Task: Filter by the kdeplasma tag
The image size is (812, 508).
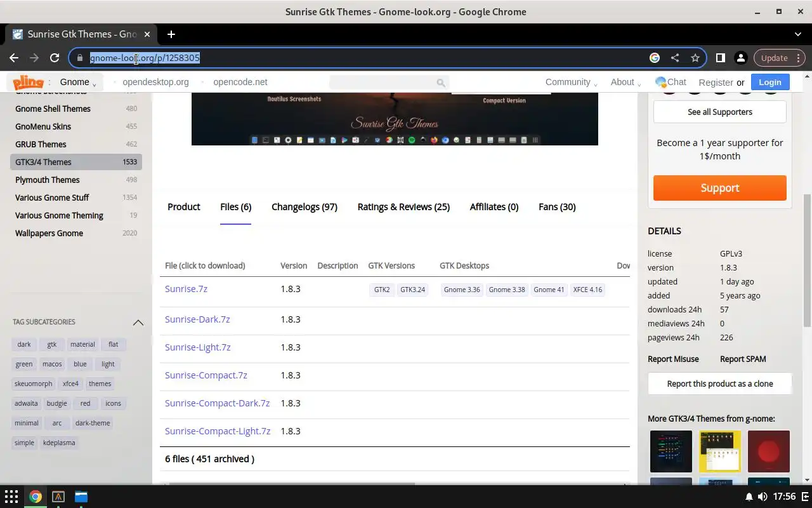Action: point(59,443)
